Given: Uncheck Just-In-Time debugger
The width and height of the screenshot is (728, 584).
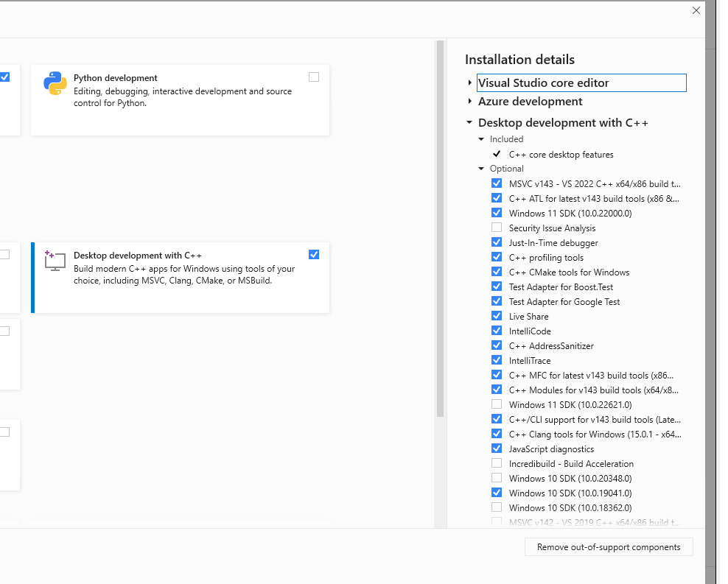Looking at the screenshot, I should click(496, 242).
